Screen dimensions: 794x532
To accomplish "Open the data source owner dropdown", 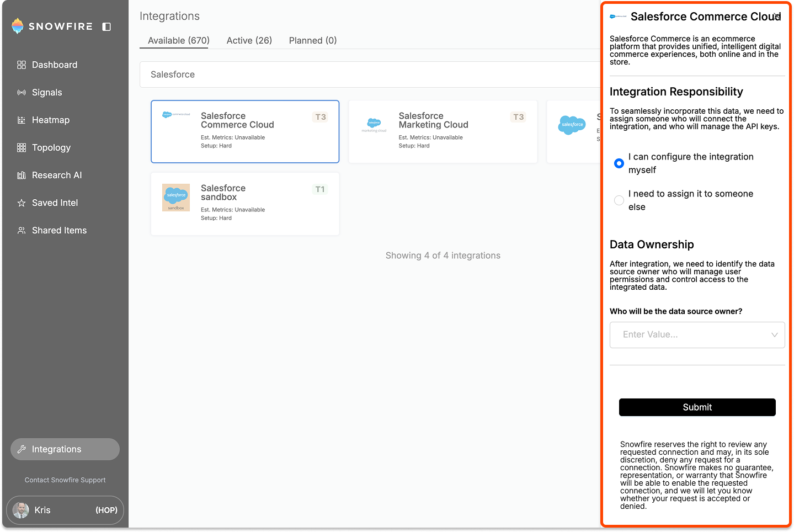I will pos(697,335).
